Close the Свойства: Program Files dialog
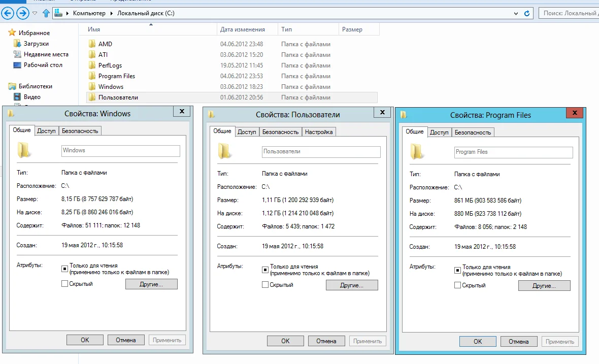This screenshot has width=599, height=364. pyautogui.click(x=575, y=112)
